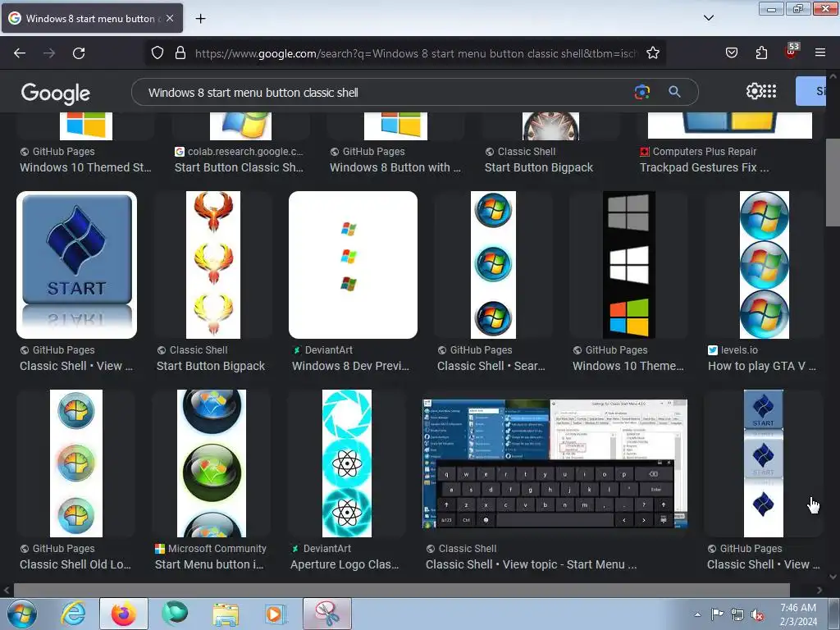Go to Google home via logo
The image size is (840, 630).
(x=56, y=94)
